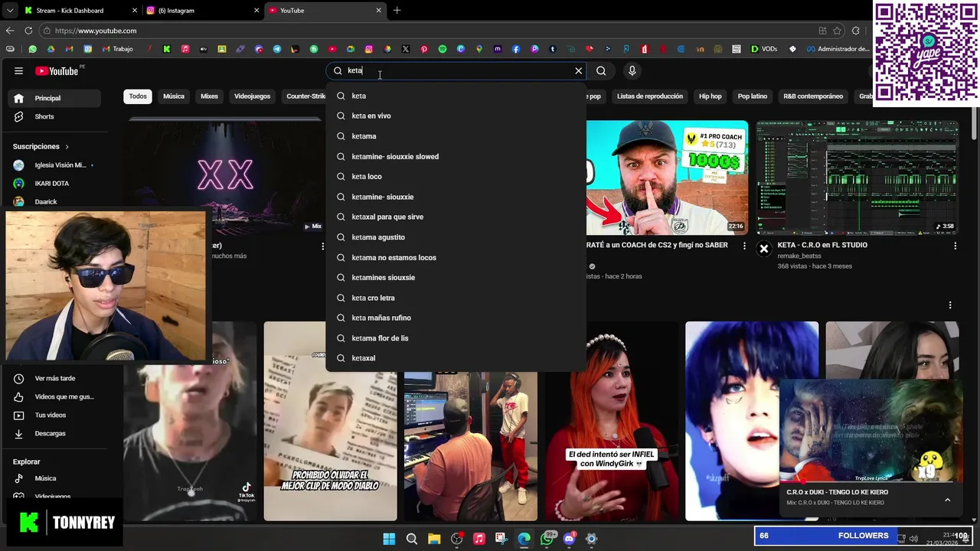The width and height of the screenshot is (980, 551).
Task: Open "Música" under Explorar
Action: pos(54,478)
